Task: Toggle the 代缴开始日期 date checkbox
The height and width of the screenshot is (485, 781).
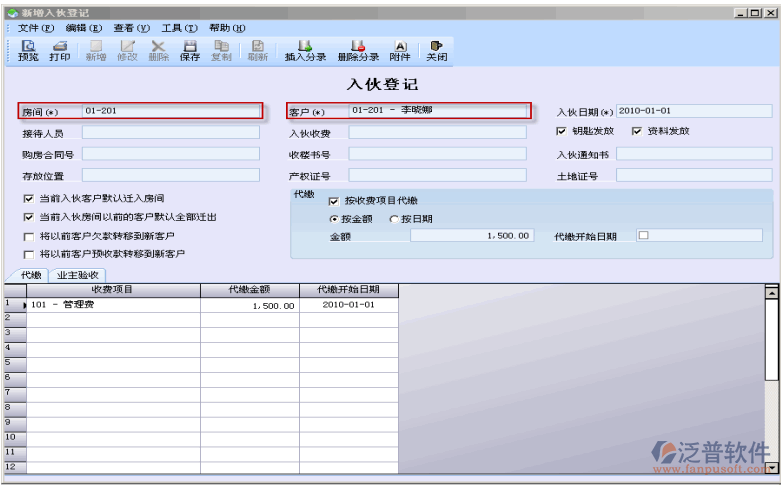Action: (644, 236)
